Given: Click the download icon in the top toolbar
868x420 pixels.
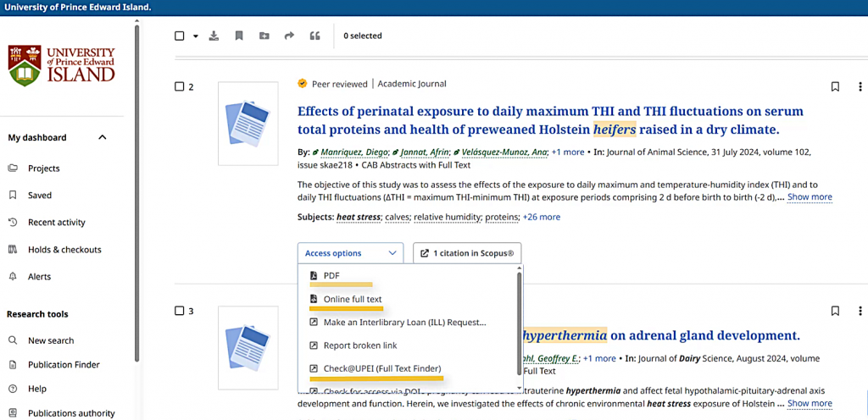Looking at the screenshot, I should click(214, 36).
